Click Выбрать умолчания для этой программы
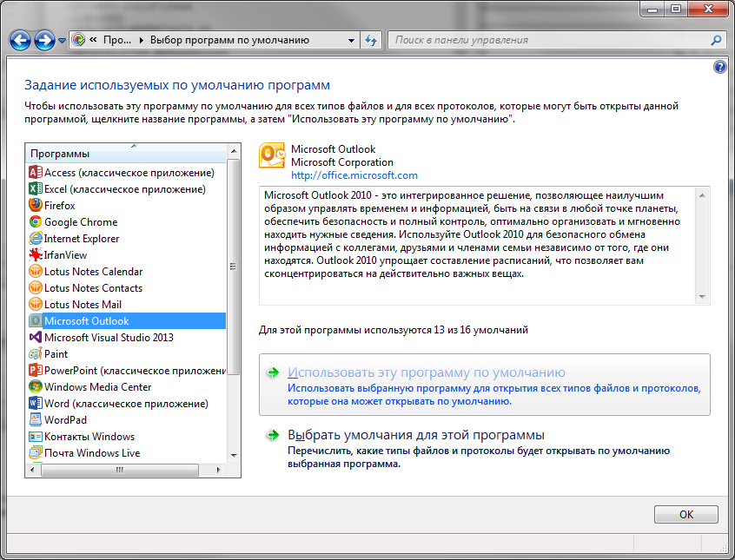The width and height of the screenshot is (735, 560). point(416,435)
